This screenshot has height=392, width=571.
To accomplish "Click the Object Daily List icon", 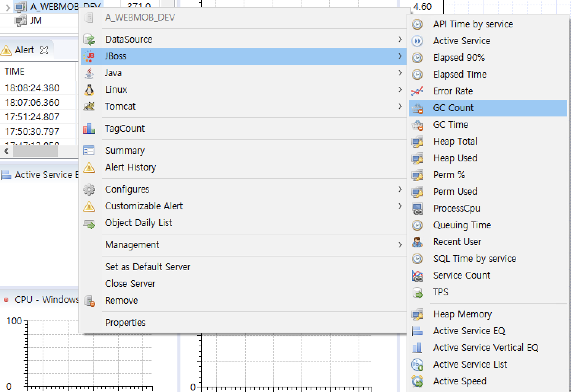I will [x=89, y=224].
